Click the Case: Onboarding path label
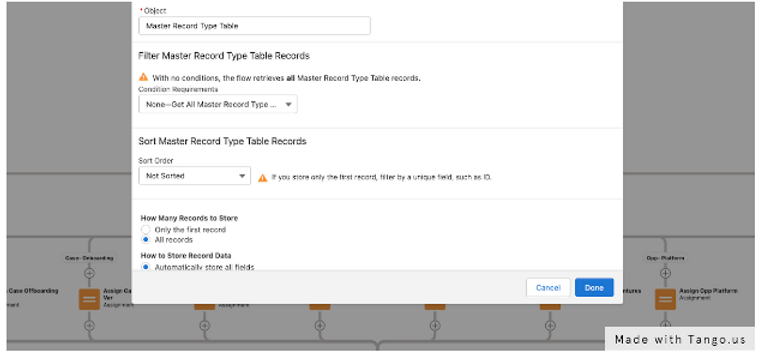766x361 pixels. point(89,257)
